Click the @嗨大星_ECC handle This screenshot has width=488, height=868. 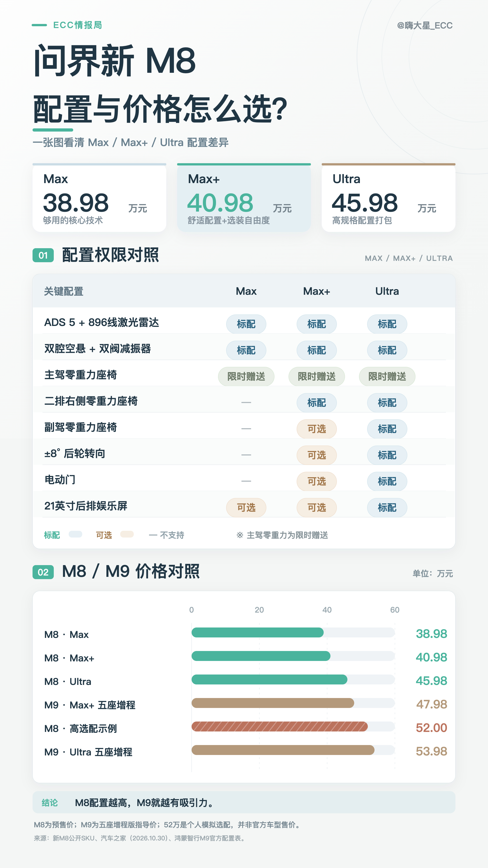425,25
